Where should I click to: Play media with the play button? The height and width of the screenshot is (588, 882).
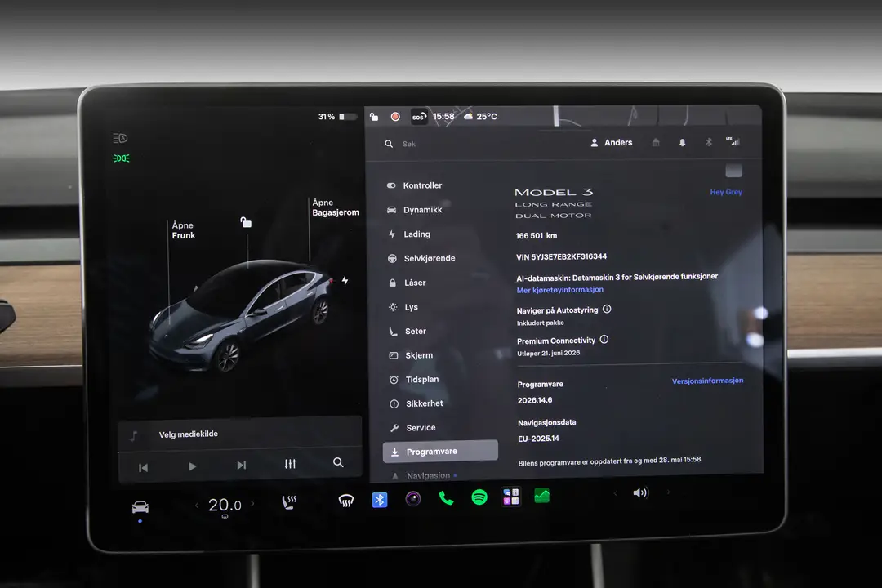193,465
